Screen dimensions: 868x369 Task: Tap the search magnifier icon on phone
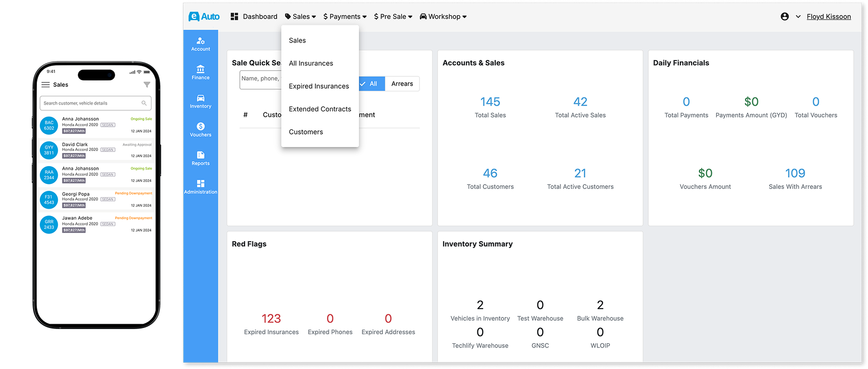pos(144,103)
